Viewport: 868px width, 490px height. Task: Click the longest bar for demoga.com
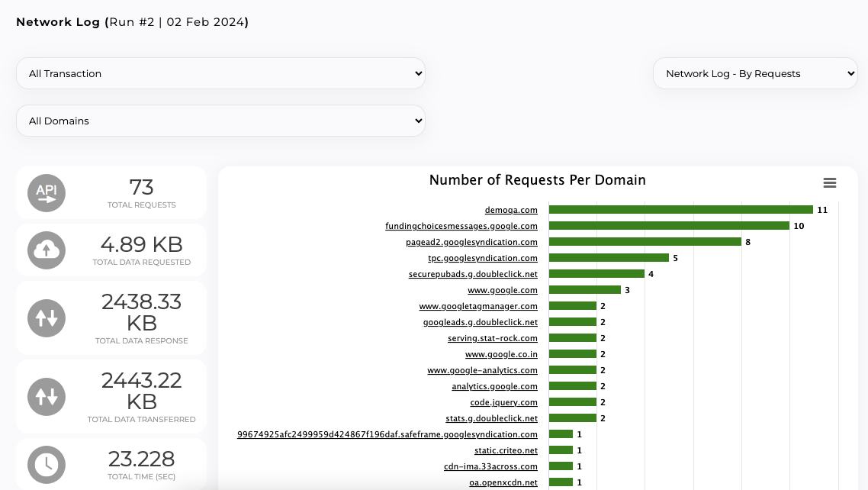tap(679, 210)
